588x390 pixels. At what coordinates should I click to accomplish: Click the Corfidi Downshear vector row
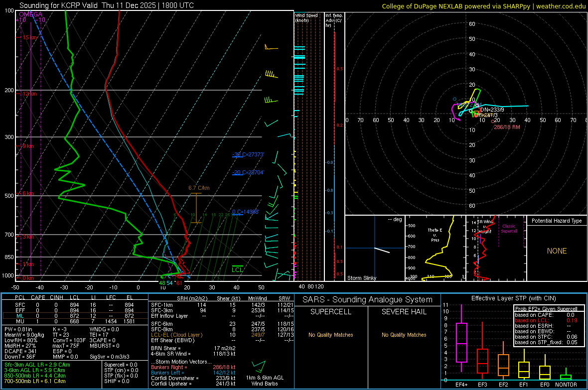pyautogui.click(x=193, y=378)
